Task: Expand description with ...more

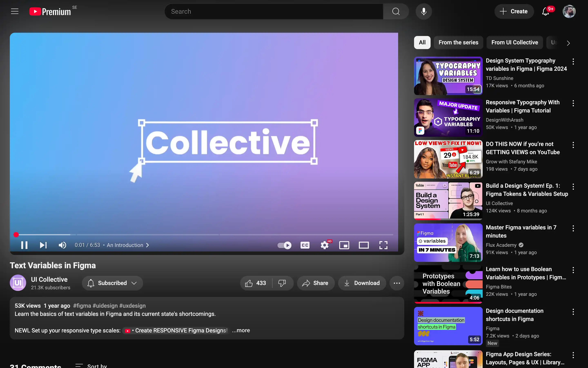Action: click(241, 330)
